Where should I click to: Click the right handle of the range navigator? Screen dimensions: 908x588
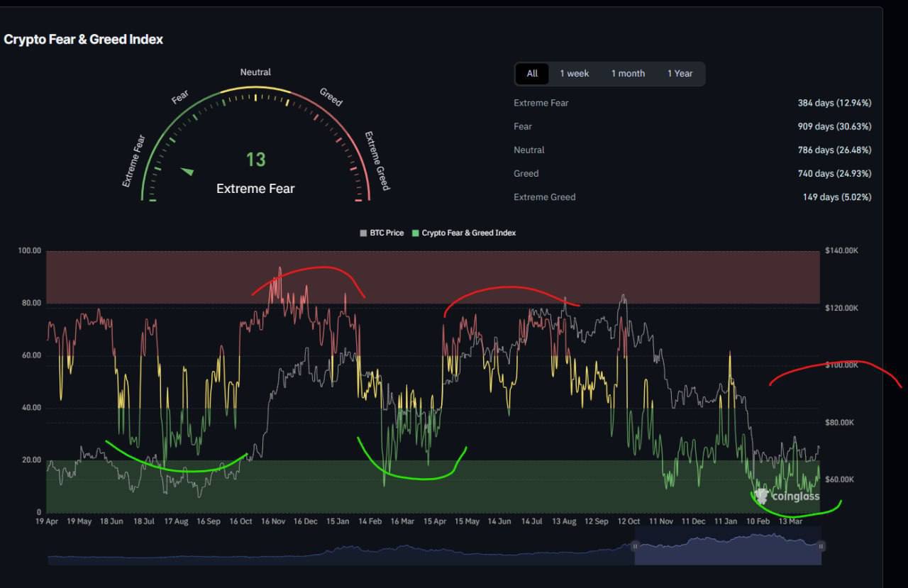[x=821, y=546]
